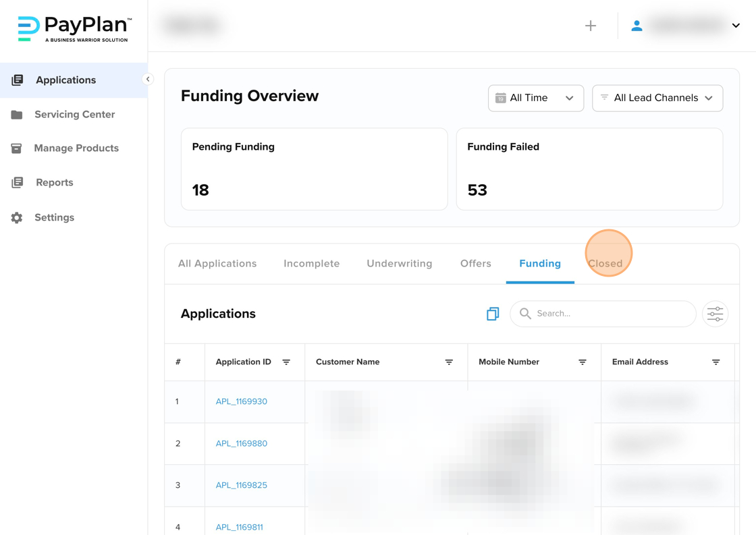Go to Servicing Center
Screen dimensions: 756x535
[x=74, y=114]
